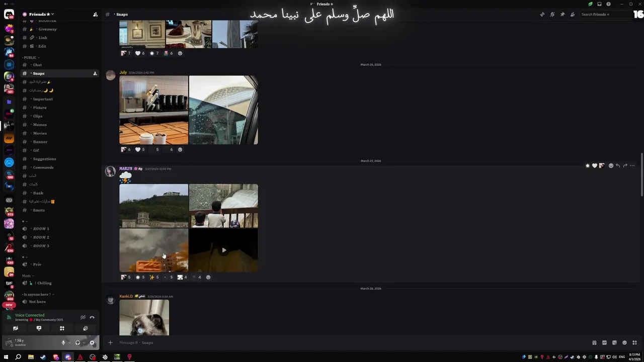644x362 pixels.
Task: Toggle microphone mute button
Action: click(63, 343)
